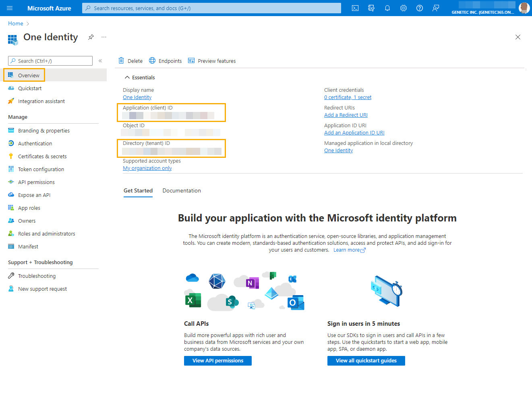Delete this app registration

click(130, 60)
